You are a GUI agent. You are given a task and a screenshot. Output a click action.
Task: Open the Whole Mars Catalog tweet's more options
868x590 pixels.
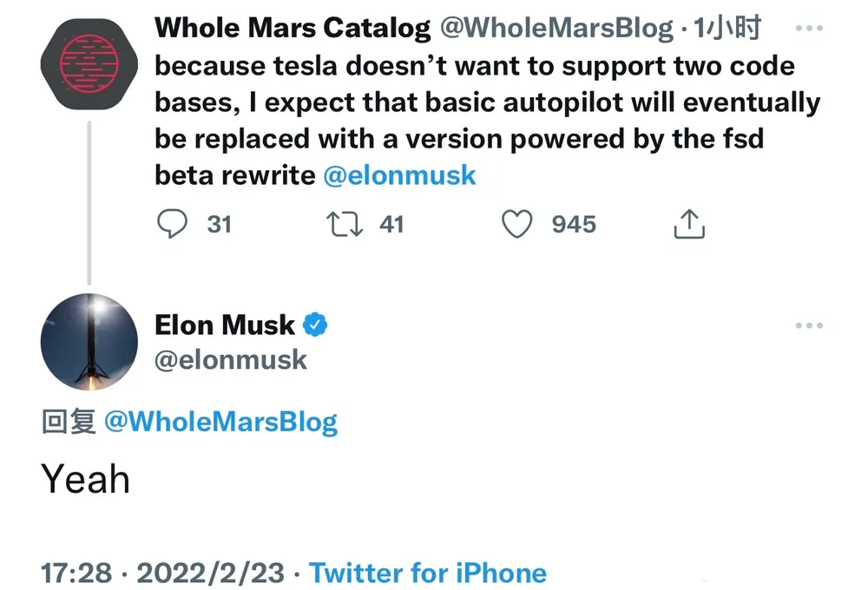coord(809,28)
